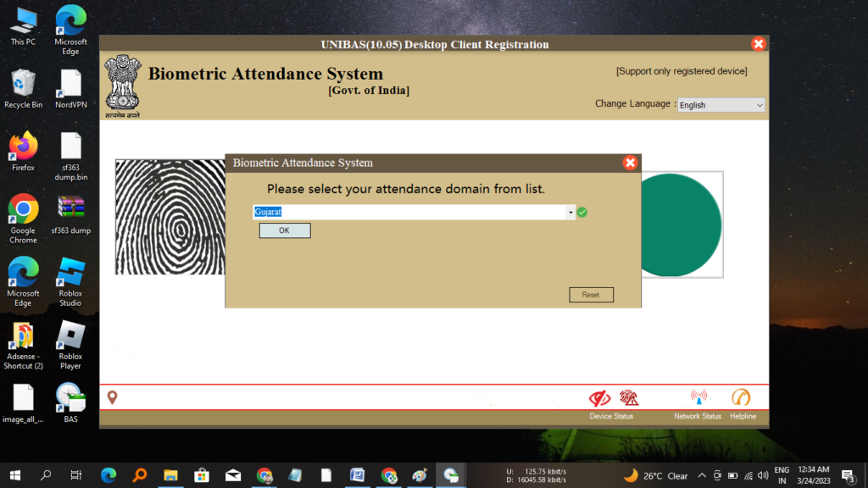This screenshot has width=868, height=488.
Task: Click the location pin icon in status bar
Action: tap(112, 397)
